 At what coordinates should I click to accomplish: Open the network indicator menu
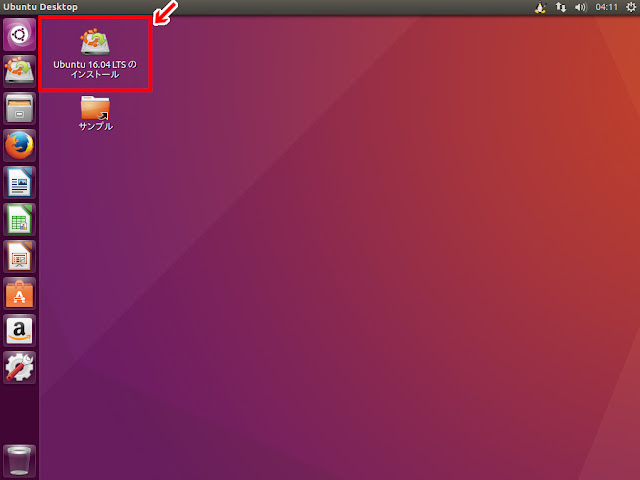(x=561, y=7)
